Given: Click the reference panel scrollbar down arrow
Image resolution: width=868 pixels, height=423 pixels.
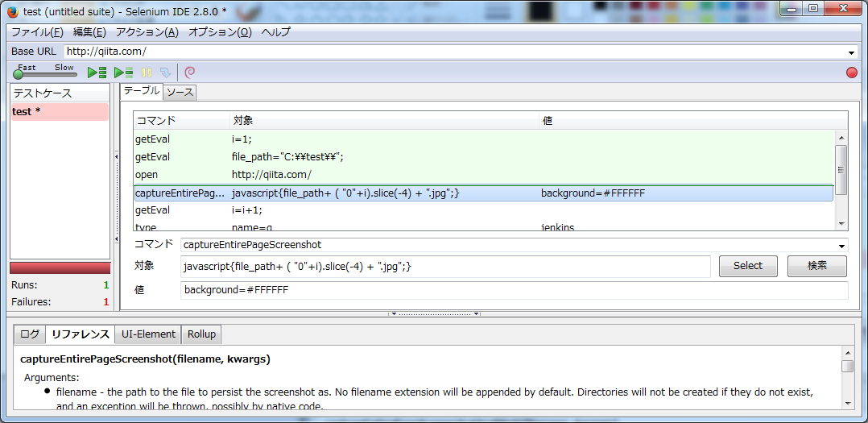Looking at the screenshot, I should click(847, 403).
